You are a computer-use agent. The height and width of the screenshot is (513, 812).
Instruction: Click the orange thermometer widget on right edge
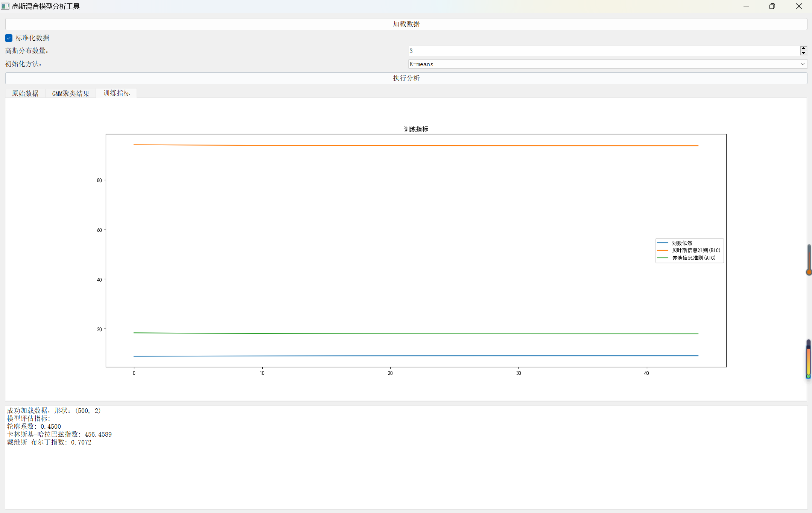[x=809, y=260]
